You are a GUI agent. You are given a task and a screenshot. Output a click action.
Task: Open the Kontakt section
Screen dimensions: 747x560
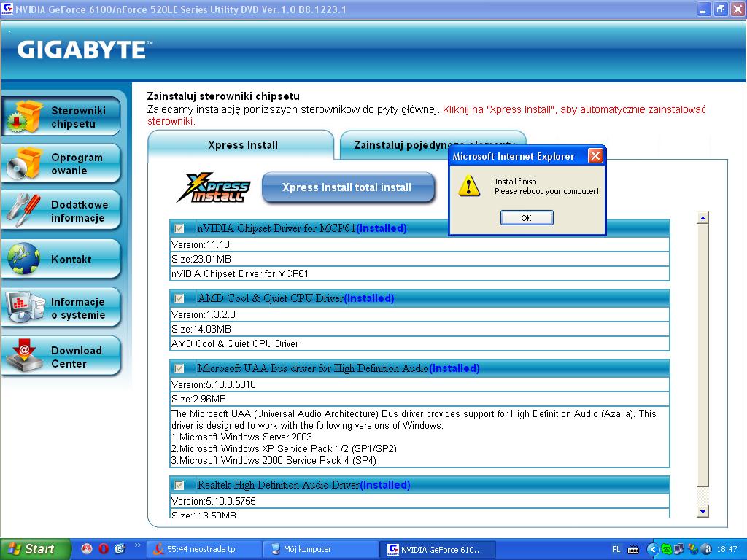[61, 259]
